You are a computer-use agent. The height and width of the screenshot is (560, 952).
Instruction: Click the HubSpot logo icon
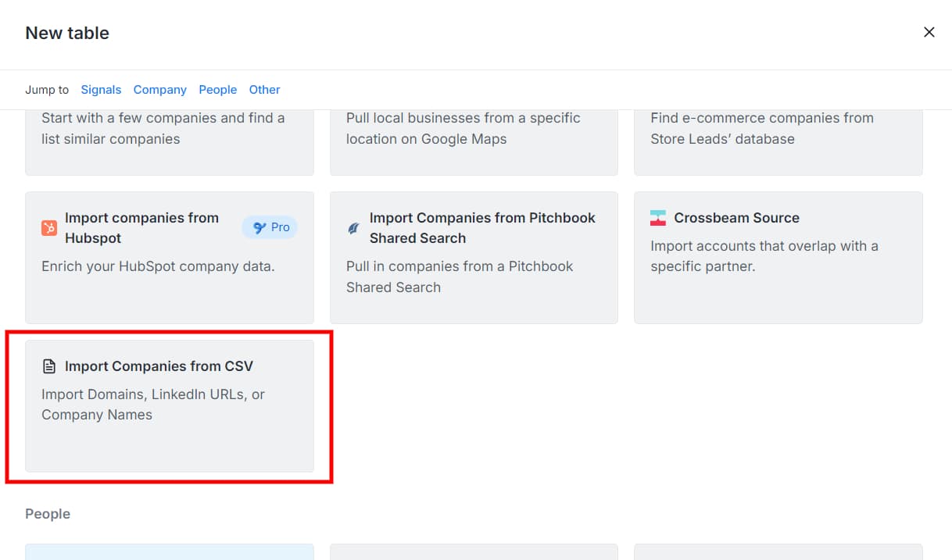[49, 228]
